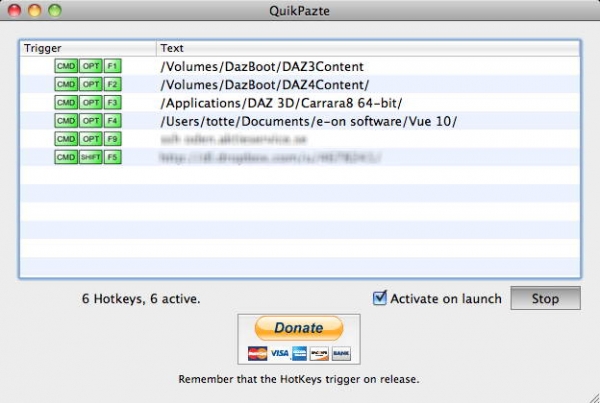Click the Bank logo under Donate
600x403 pixels.
click(x=341, y=353)
